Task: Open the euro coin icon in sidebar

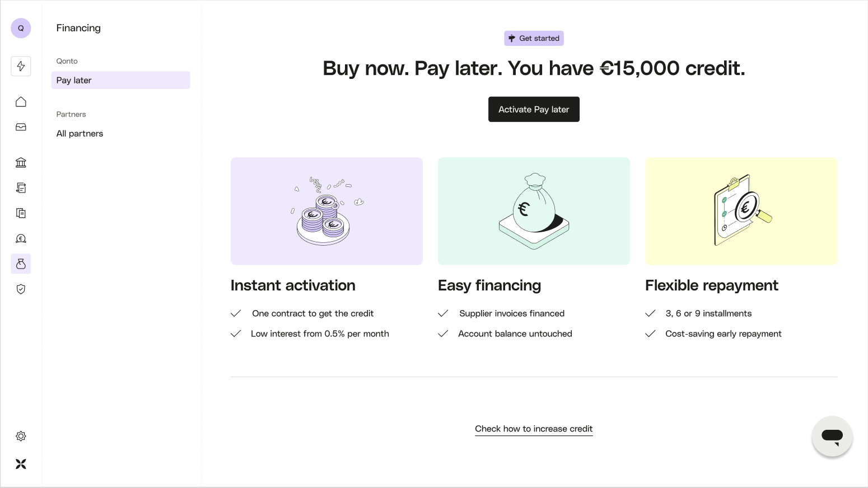Action: (x=21, y=238)
